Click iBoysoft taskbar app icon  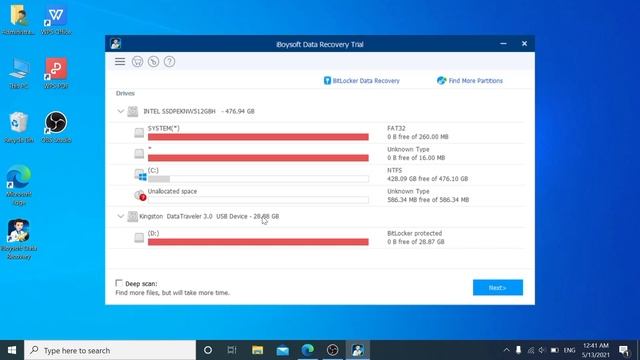click(358, 350)
